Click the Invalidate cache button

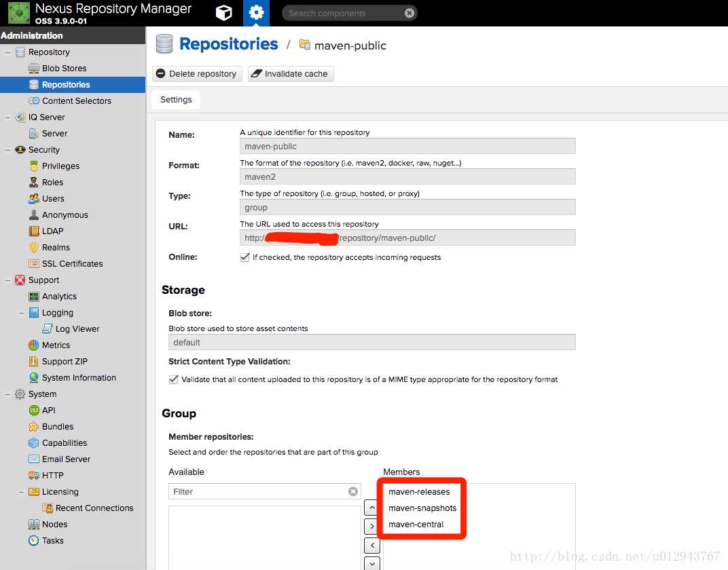[291, 74]
